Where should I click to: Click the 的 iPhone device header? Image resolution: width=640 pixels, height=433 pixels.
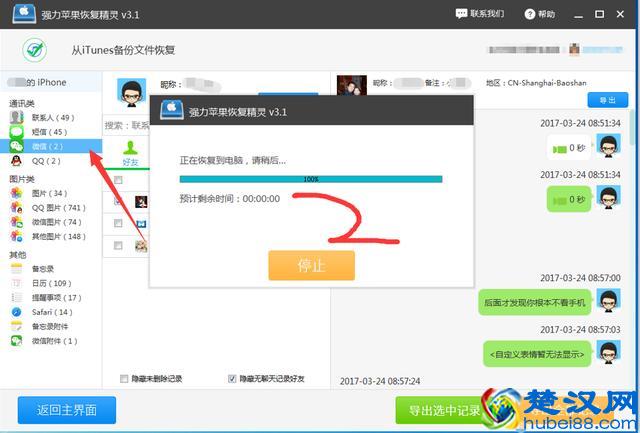tap(51, 82)
